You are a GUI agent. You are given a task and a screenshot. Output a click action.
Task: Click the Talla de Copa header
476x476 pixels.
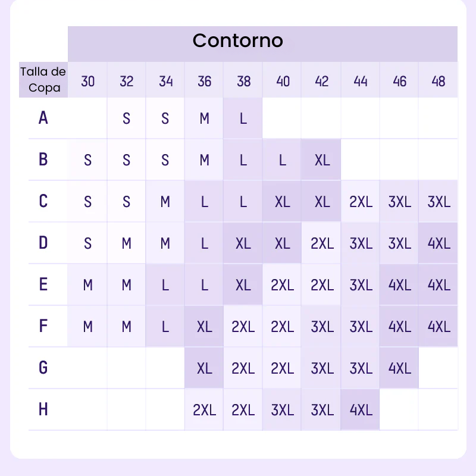click(43, 80)
